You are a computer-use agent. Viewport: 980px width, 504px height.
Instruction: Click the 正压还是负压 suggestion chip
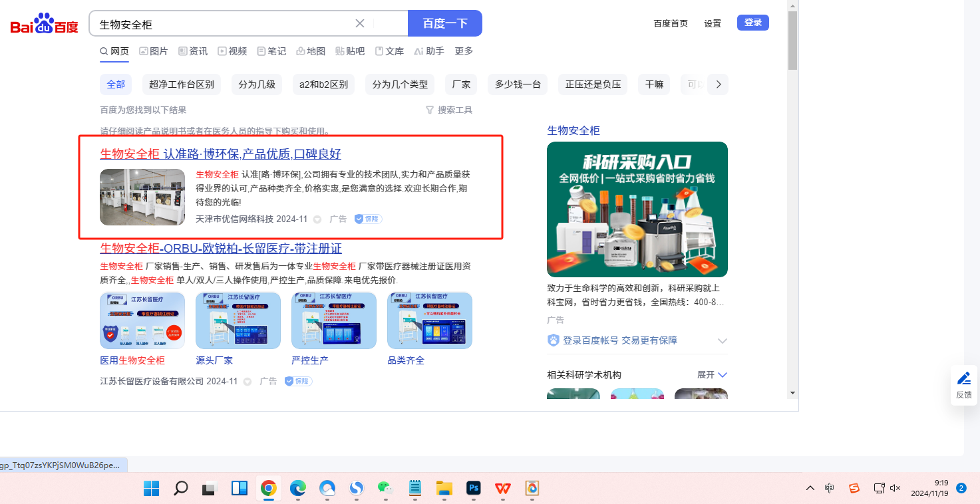coord(593,84)
